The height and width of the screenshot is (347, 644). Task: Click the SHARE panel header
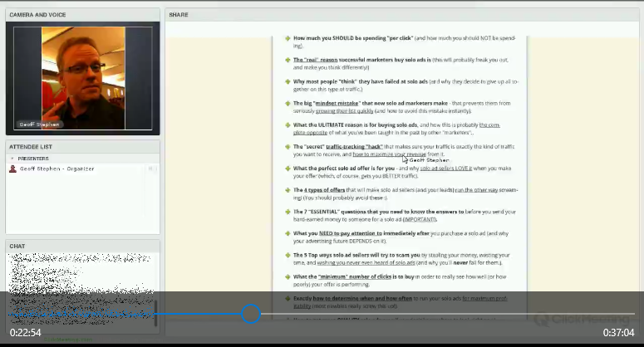click(402, 15)
